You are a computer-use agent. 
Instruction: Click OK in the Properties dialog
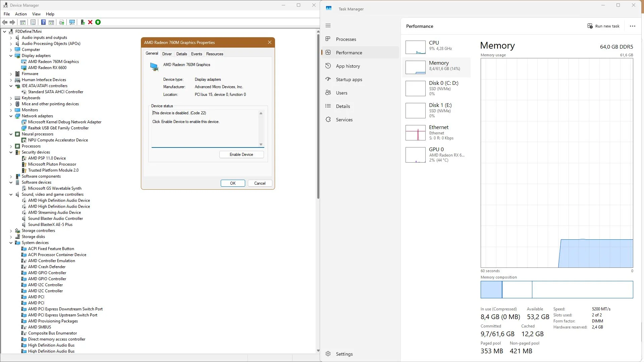coord(233,183)
